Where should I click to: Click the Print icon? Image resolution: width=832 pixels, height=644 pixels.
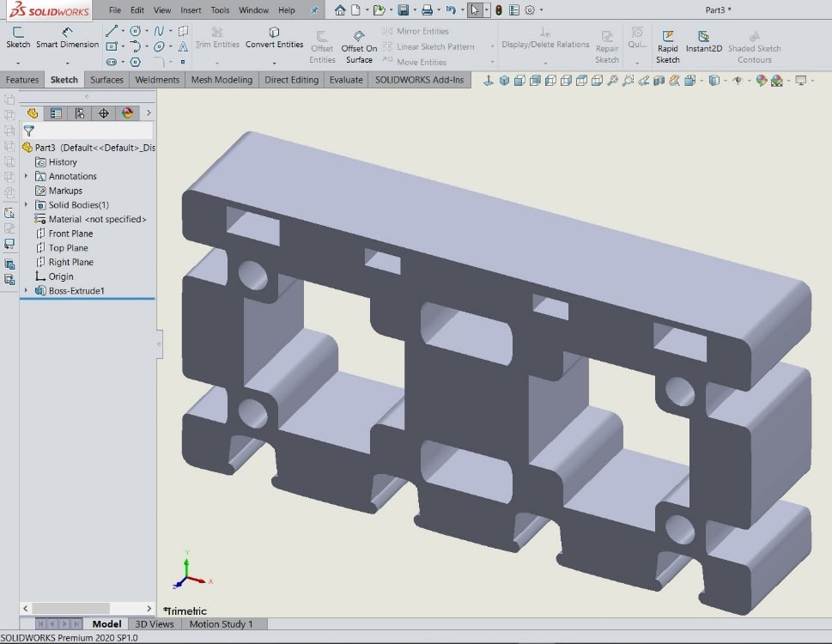click(427, 9)
